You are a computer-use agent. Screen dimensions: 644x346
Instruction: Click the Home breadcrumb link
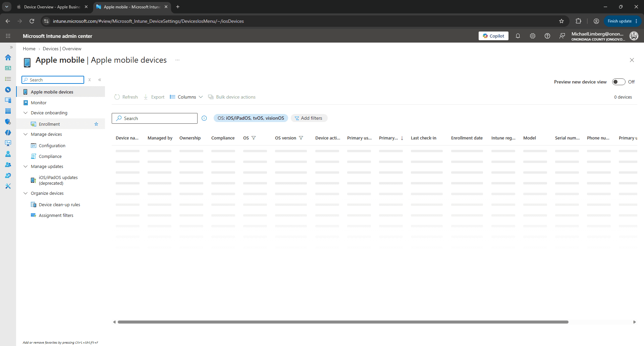tap(29, 49)
